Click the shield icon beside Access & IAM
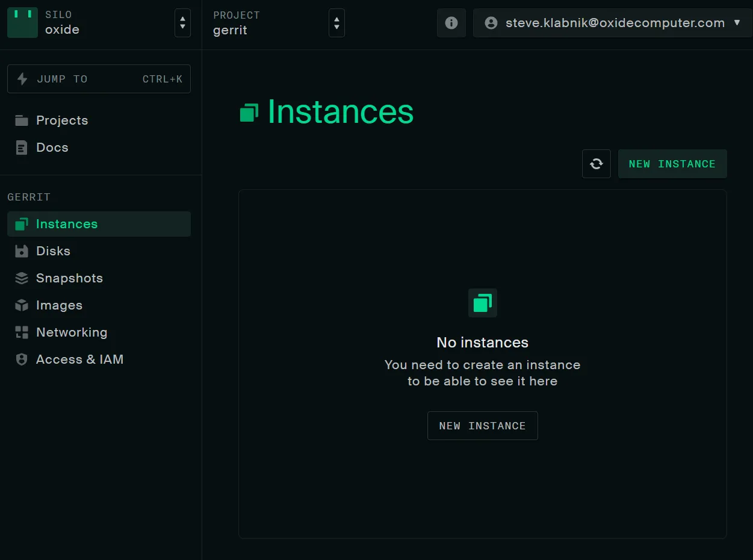The image size is (753, 560). click(22, 359)
